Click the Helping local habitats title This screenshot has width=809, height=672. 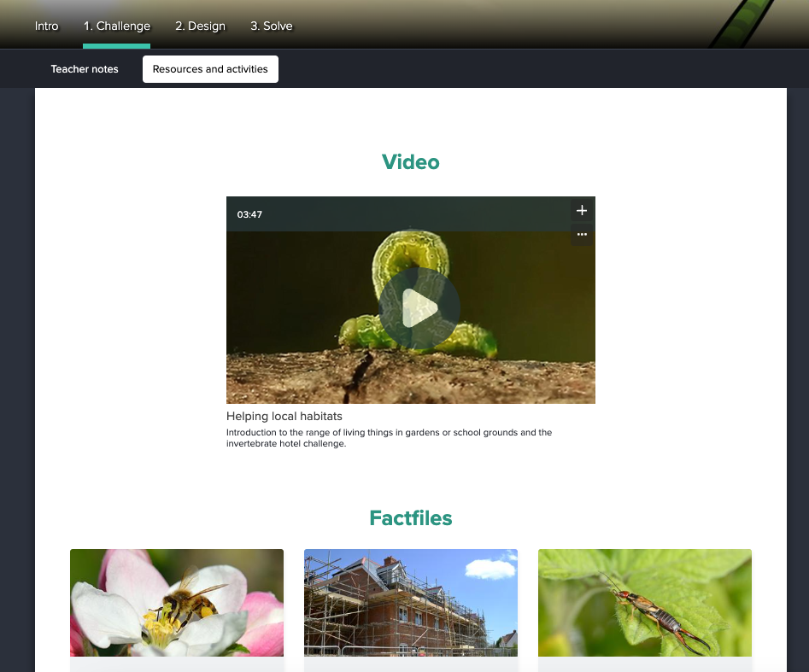[284, 416]
